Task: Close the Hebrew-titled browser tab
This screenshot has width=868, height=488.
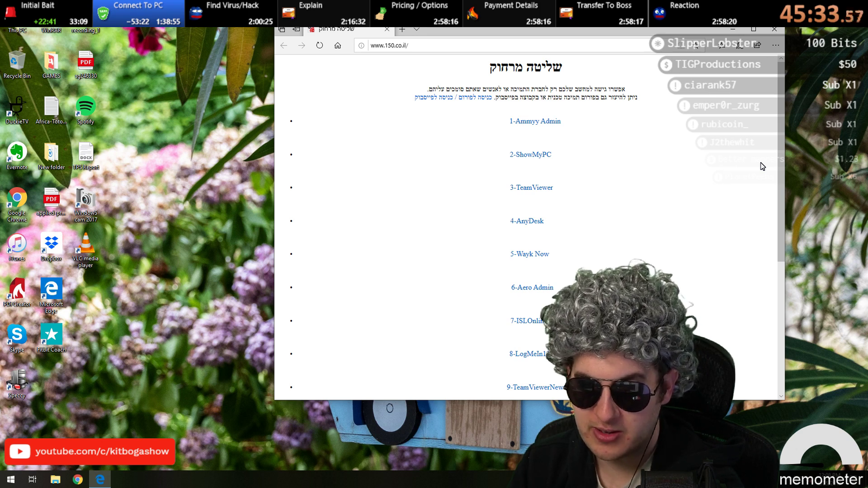Action: click(x=387, y=29)
